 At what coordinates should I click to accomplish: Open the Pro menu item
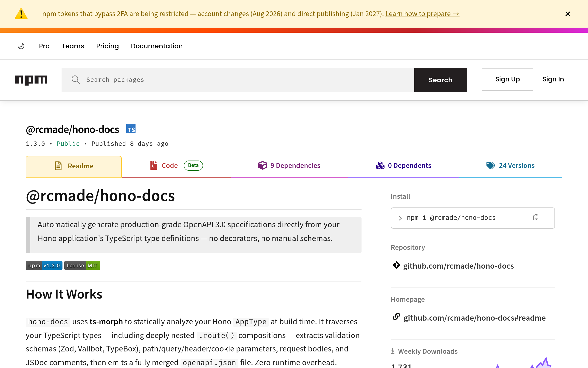point(44,46)
